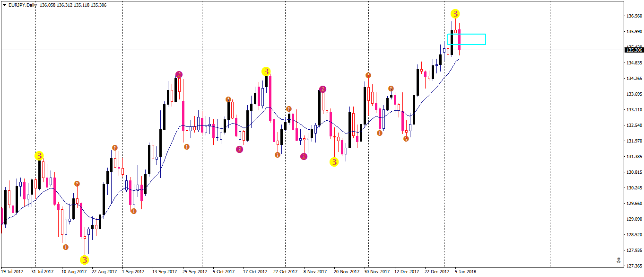Open the EURJPY,Daily chart dropdown arrow

click(x=5, y=6)
